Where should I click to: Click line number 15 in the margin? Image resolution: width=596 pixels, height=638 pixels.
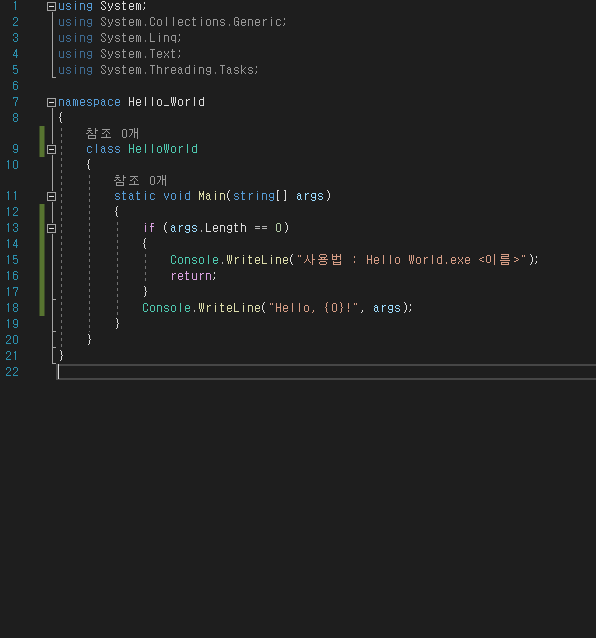click(12, 260)
